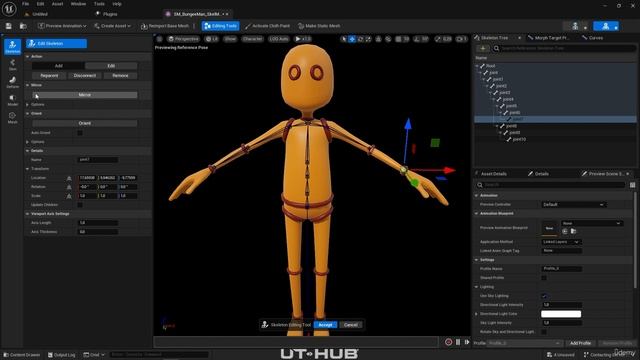Screen dimensions: 640x360
Task: Click the Add Profile button
Action: [x=580, y=343]
